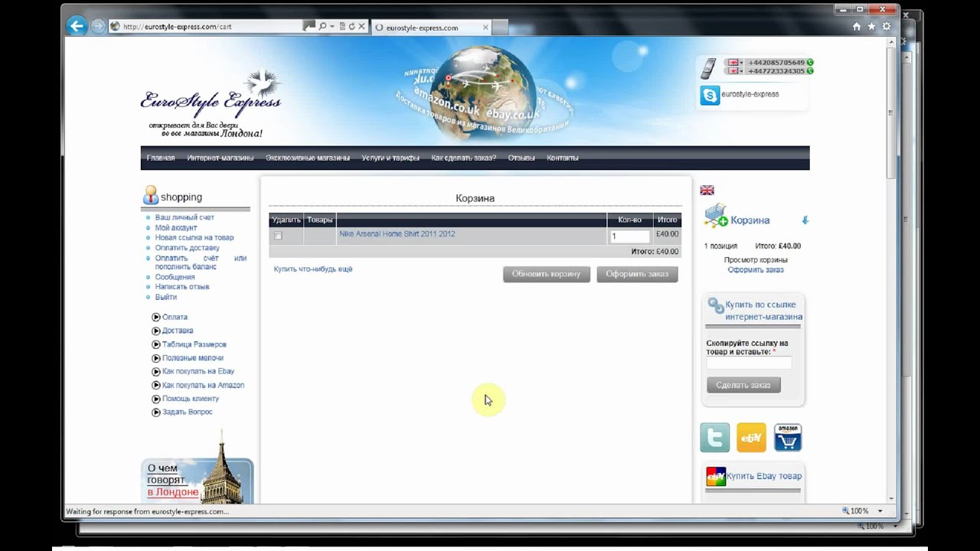Stop loading with the address bar X
Screen dimensions: 980x551
(361, 26)
